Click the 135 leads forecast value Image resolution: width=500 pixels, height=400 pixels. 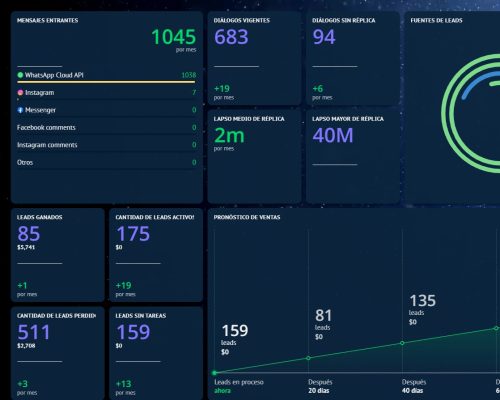[x=422, y=301]
